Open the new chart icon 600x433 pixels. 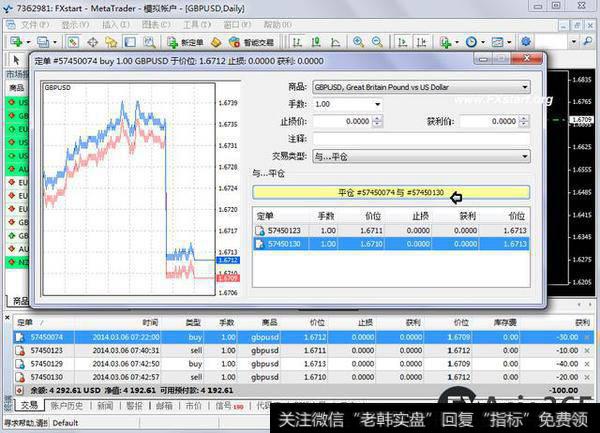pos(16,42)
